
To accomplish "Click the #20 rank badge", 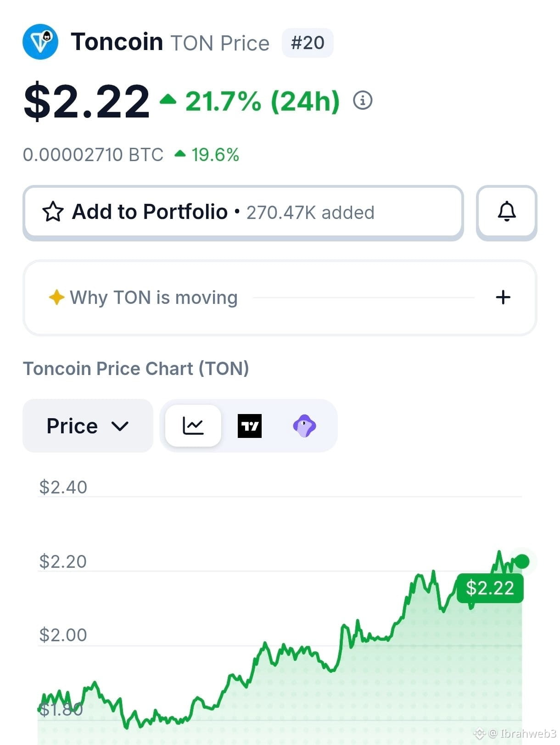I will tap(308, 43).
